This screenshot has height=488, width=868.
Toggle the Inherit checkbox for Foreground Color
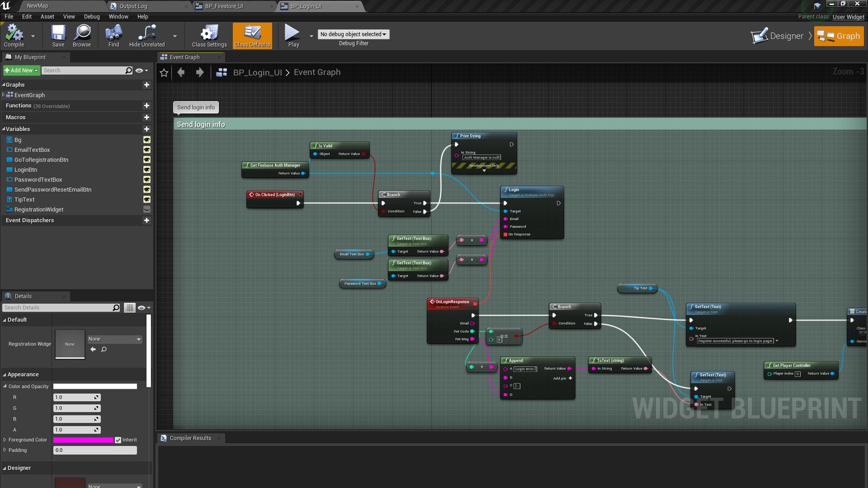tap(118, 440)
